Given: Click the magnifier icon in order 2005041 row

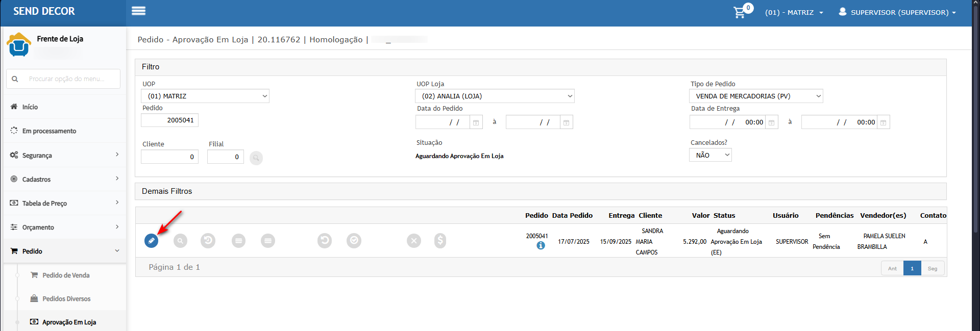Looking at the screenshot, I should coord(180,240).
